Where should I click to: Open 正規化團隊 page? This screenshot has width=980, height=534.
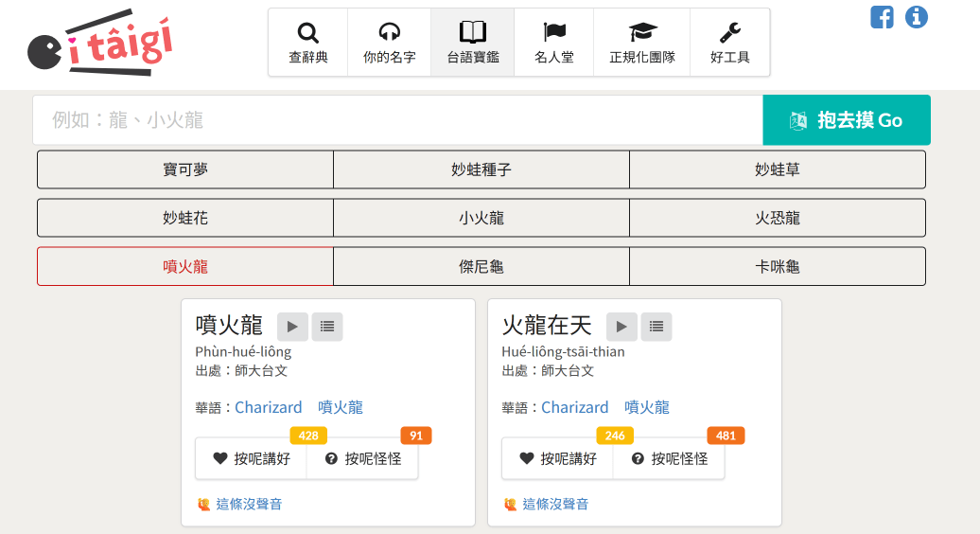point(642,43)
